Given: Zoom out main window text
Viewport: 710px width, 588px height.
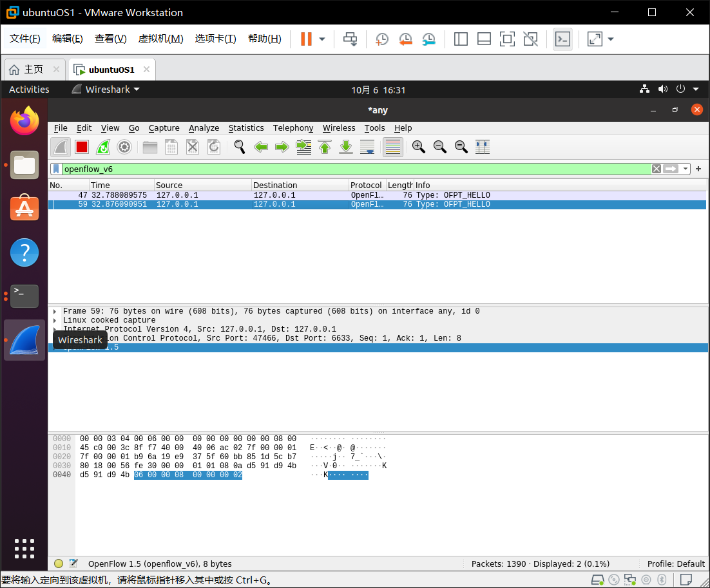Looking at the screenshot, I should [439, 147].
